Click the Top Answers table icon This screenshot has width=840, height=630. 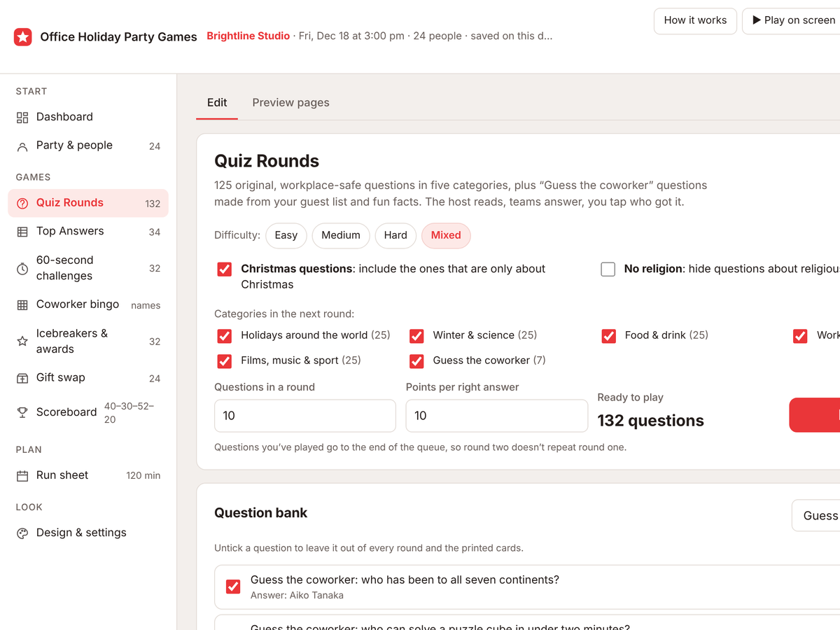(22, 232)
